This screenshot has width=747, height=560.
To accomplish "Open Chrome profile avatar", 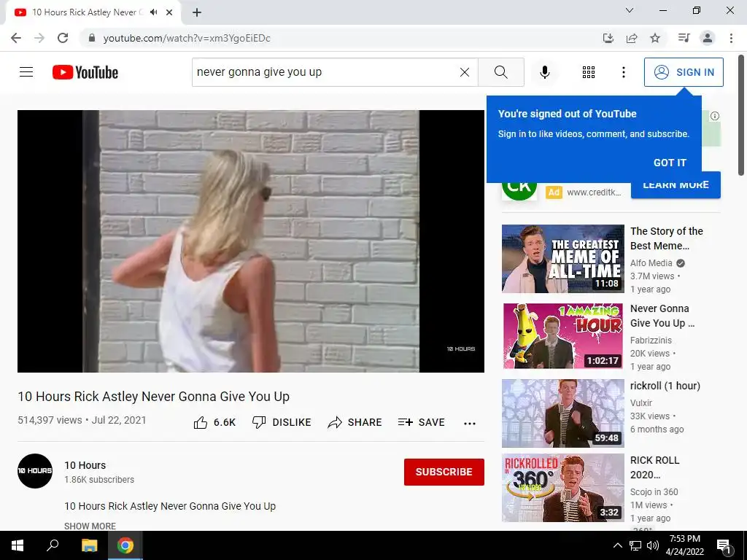I will [x=708, y=38].
